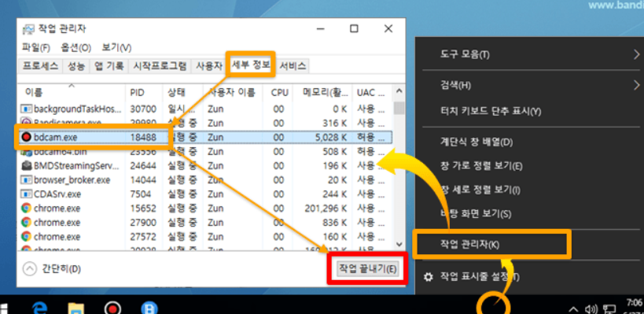Open the 파일(F) menu
The height and width of the screenshot is (314, 644).
(x=36, y=48)
